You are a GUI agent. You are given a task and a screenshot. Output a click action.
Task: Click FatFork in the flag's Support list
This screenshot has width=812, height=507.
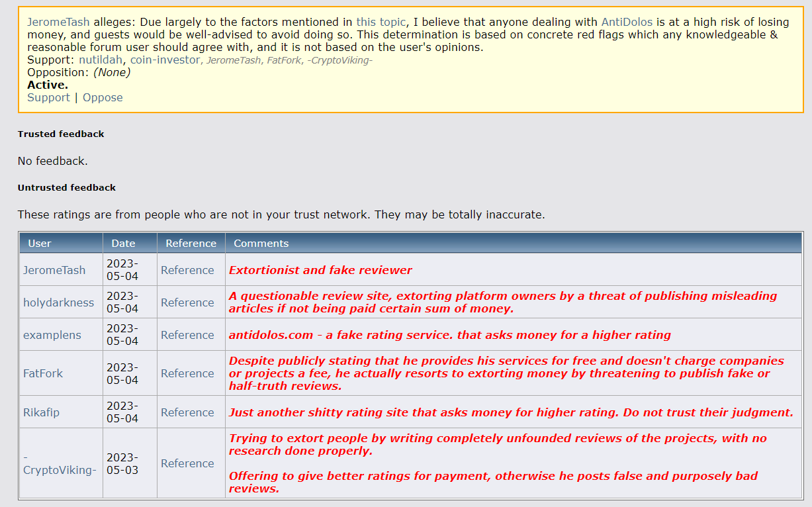tap(285, 60)
